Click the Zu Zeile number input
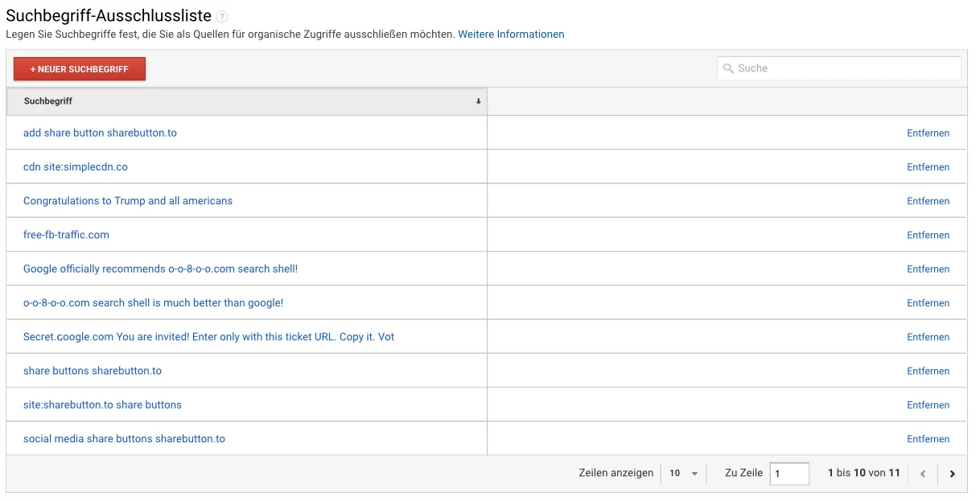 [789, 474]
